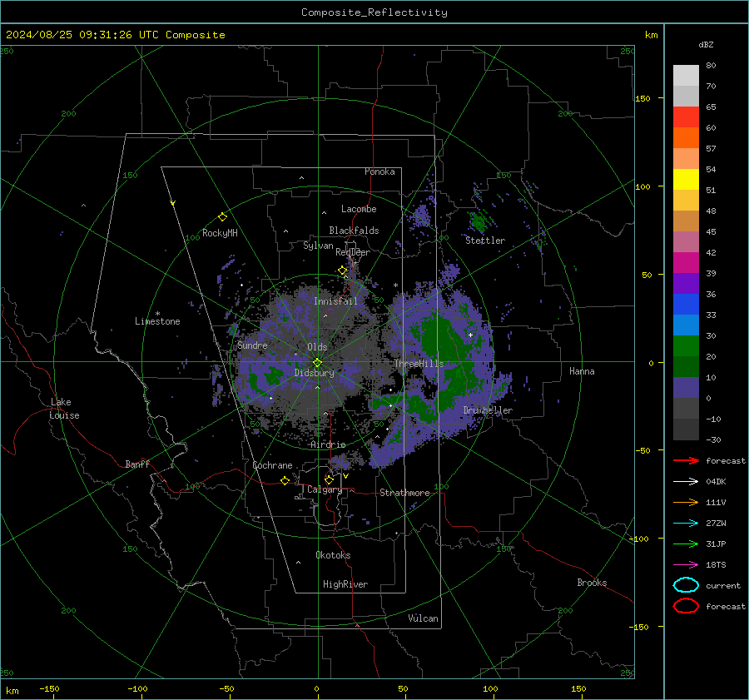Select the RedDeer map label
749x700 pixels.
(x=353, y=252)
